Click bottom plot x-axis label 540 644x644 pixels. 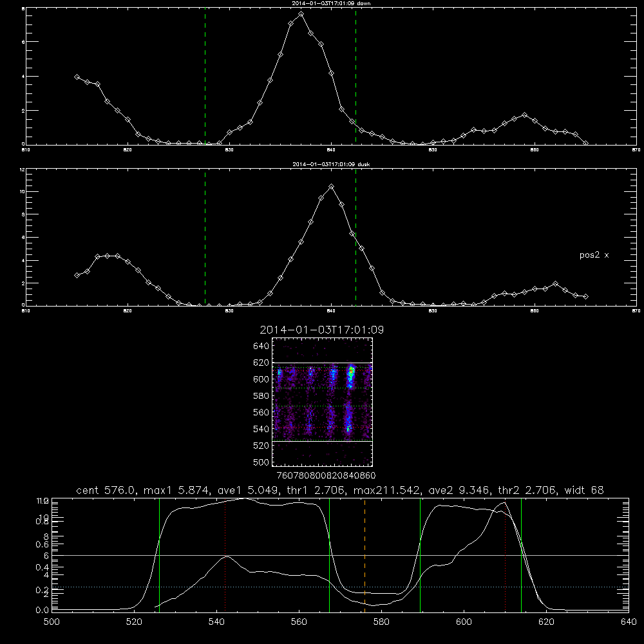[x=216, y=622]
